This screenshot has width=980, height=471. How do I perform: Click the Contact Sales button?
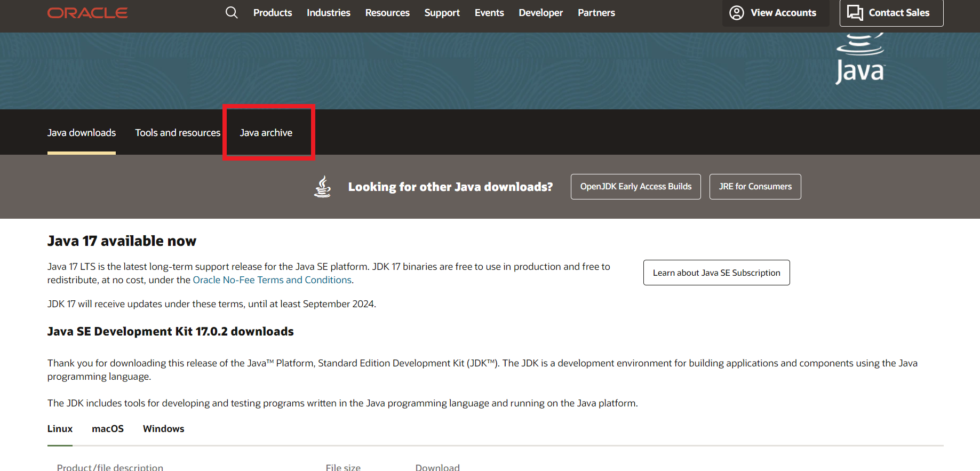(x=891, y=13)
